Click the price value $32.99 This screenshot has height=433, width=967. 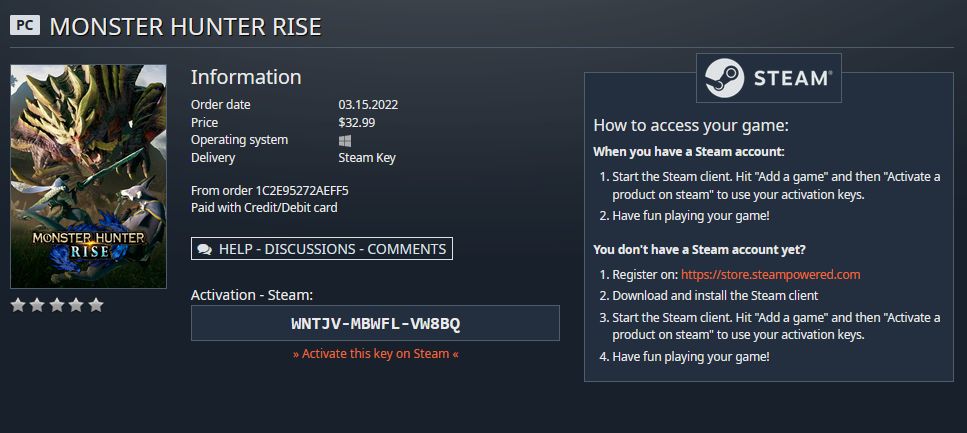tap(356, 123)
